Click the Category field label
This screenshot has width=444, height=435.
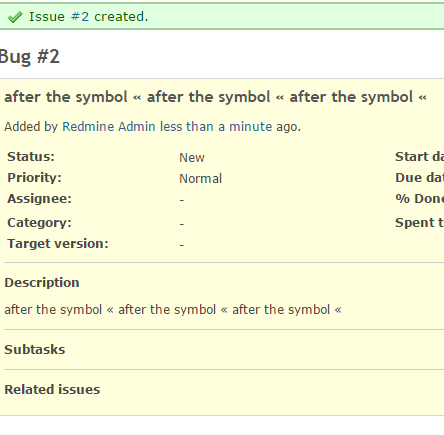pyautogui.click(x=39, y=223)
